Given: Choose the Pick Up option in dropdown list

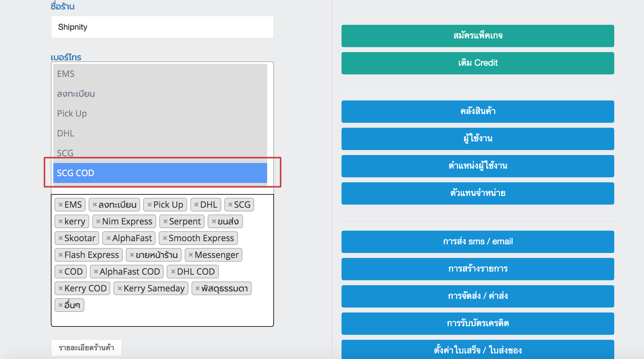Looking at the screenshot, I should click(160, 113).
